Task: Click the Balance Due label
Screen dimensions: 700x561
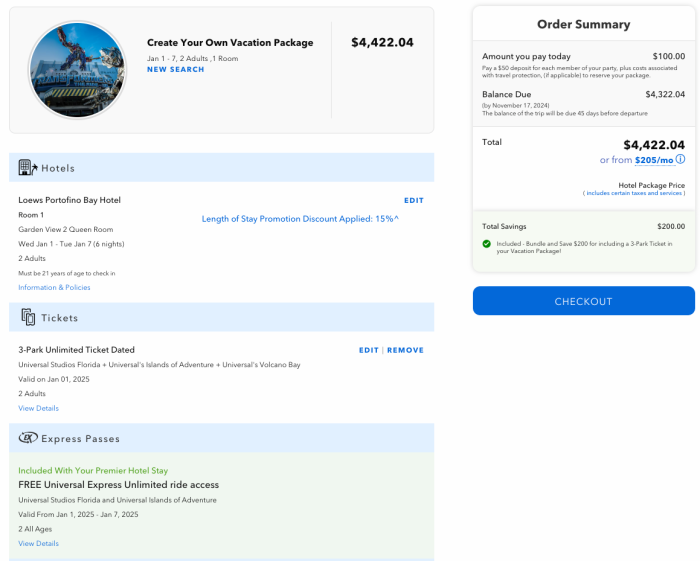Action: coord(507,95)
